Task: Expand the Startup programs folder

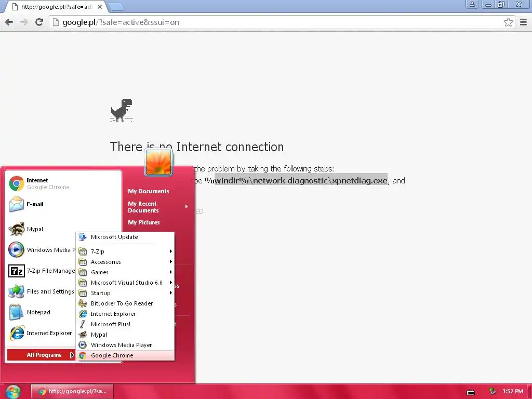Action: click(x=125, y=293)
